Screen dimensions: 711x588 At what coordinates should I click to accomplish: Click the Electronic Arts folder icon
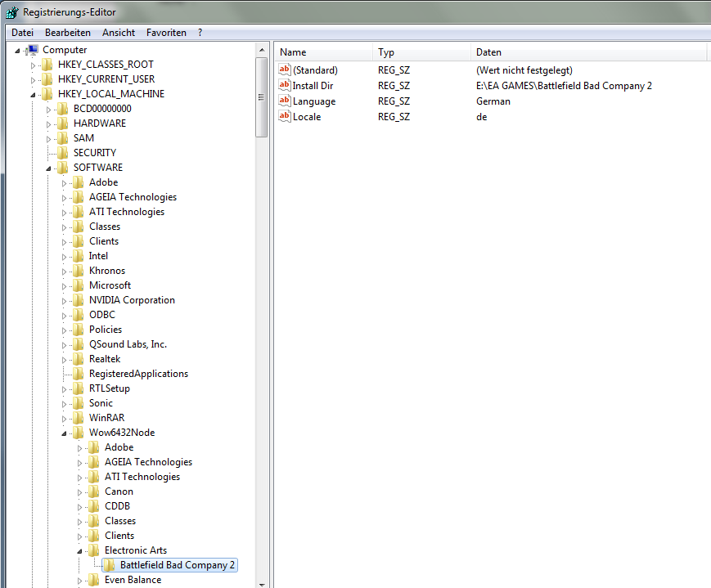coord(94,551)
